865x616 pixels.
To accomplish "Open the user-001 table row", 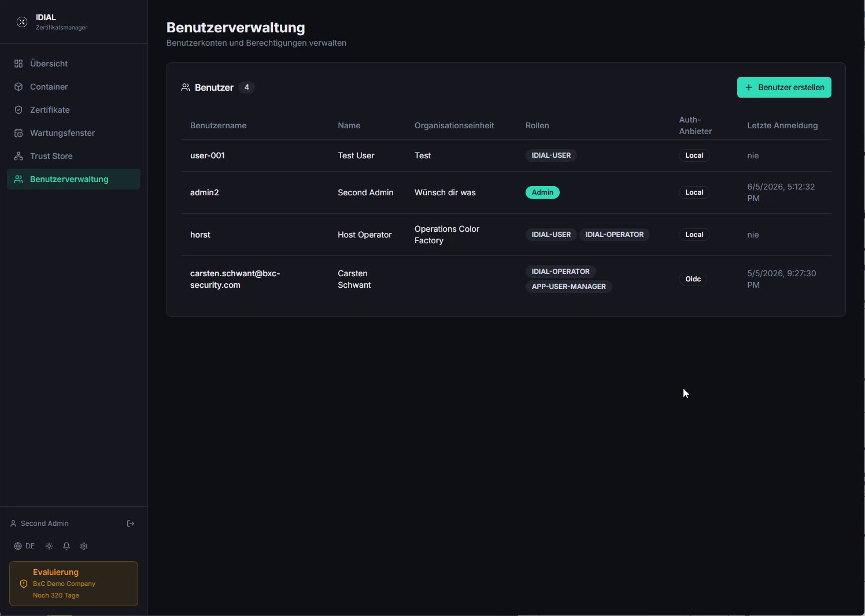I will coord(506,155).
